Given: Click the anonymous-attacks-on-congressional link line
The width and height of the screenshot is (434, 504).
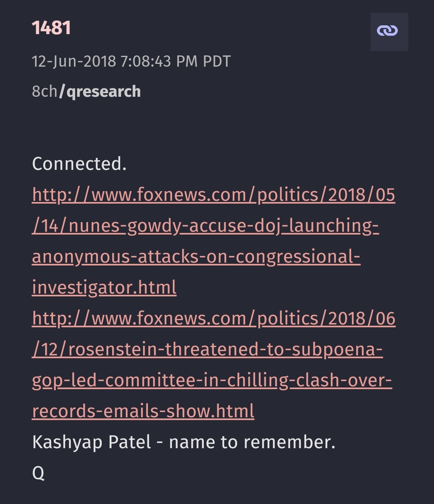Looking at the screenshot, I should (196, 257).
